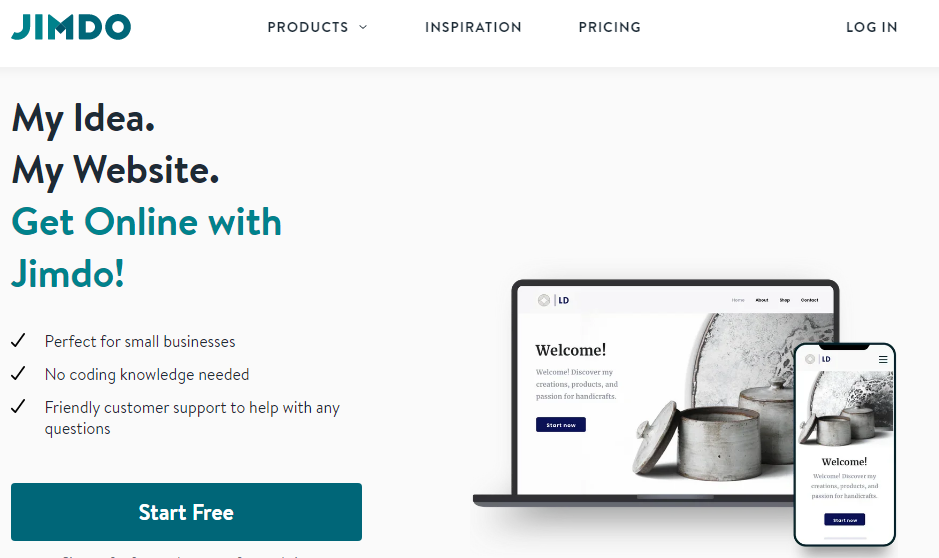Click the hamburger menu icon in phone mockup

point(883,359)
